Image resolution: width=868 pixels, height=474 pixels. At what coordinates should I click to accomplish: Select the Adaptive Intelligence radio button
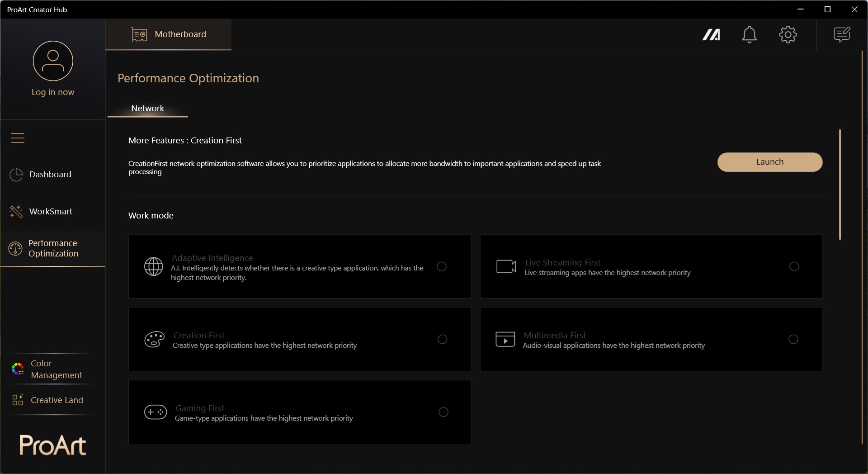point(442,266)
